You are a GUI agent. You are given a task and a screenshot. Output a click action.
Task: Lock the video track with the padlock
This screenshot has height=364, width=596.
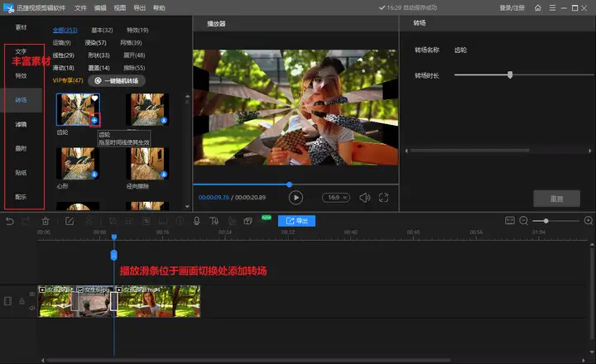(22, 301)
